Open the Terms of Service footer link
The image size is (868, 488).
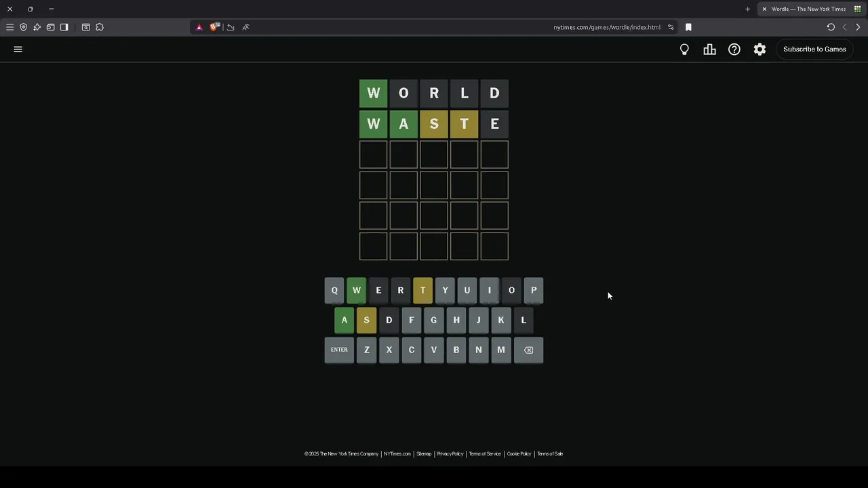pyautogui.click(x=485, y=453)
